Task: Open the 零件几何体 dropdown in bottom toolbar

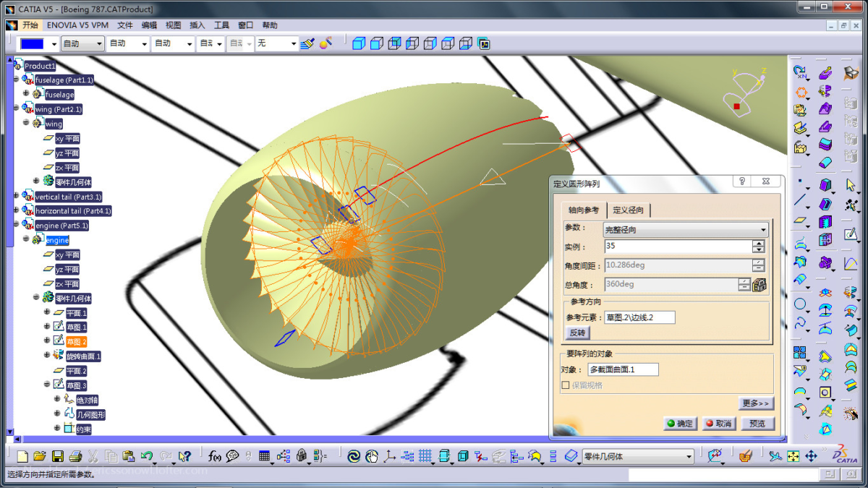Action: [x=689, y=456]
